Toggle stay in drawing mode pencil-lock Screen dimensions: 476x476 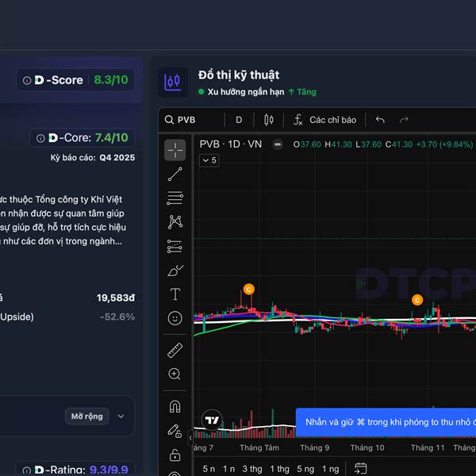175,431
